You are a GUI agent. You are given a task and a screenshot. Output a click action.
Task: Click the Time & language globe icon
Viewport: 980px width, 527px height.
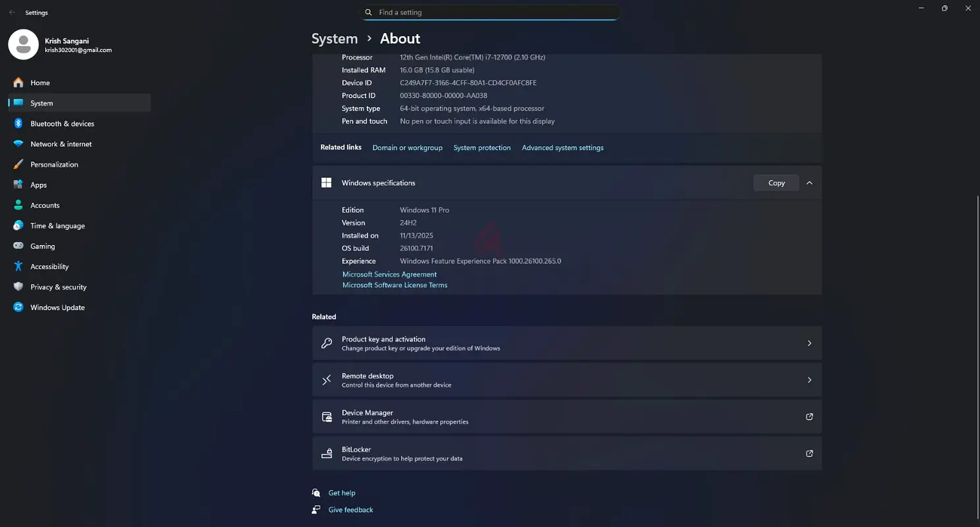(18, 225)
